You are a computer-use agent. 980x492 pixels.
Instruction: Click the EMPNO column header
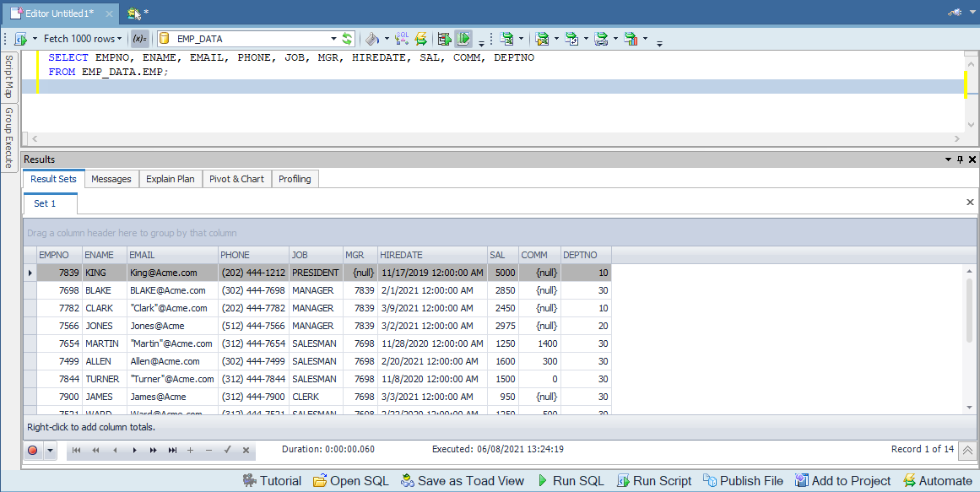[x=59, y=255]
